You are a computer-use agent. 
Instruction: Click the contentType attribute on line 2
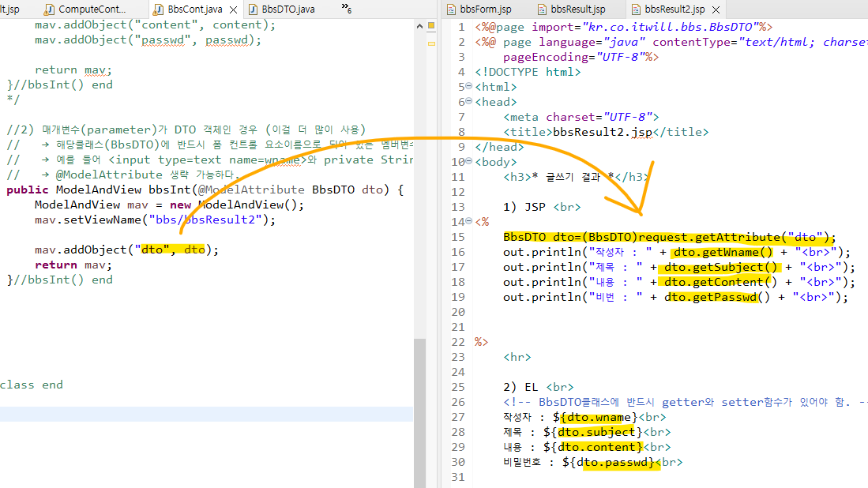click(760, 42)
